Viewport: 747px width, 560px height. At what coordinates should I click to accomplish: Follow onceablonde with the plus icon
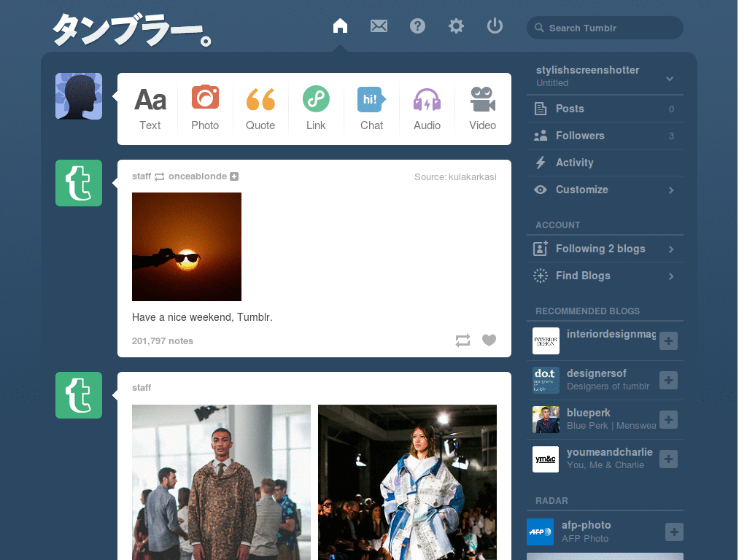pyautogui.click(x=234, y=176)
